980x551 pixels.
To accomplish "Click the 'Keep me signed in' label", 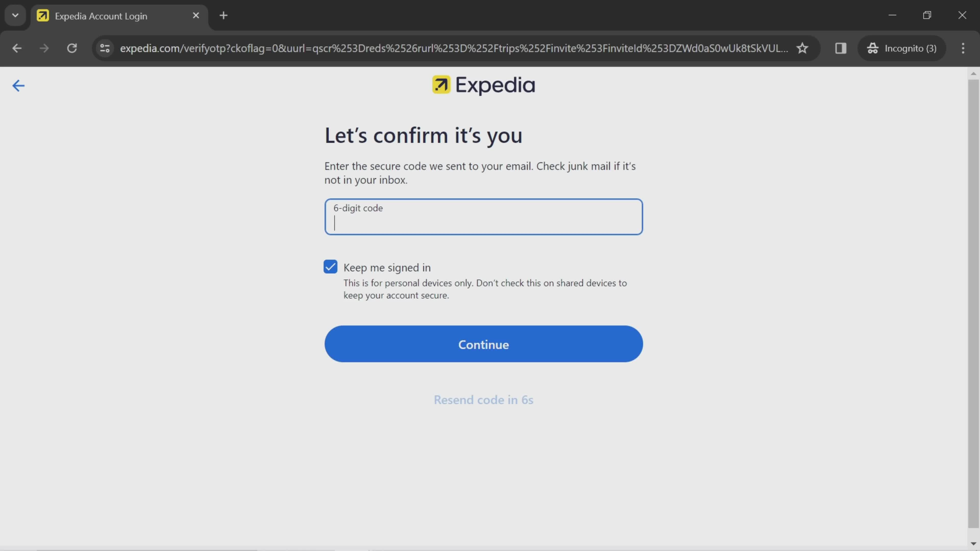I will coord(387,268).
